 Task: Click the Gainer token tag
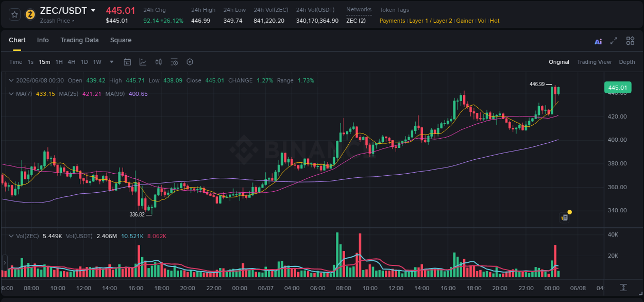465,21
